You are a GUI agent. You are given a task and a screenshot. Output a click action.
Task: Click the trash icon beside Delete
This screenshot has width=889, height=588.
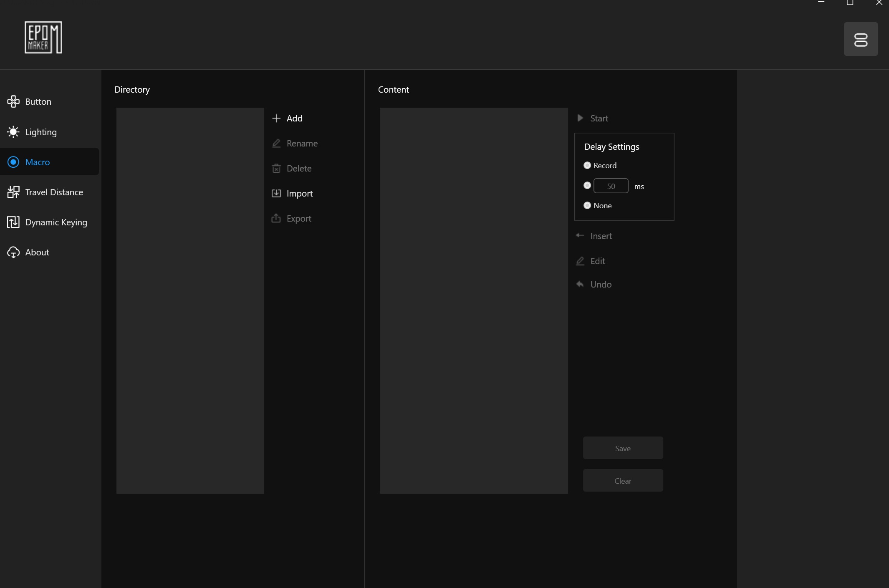(x=276, y=168)
